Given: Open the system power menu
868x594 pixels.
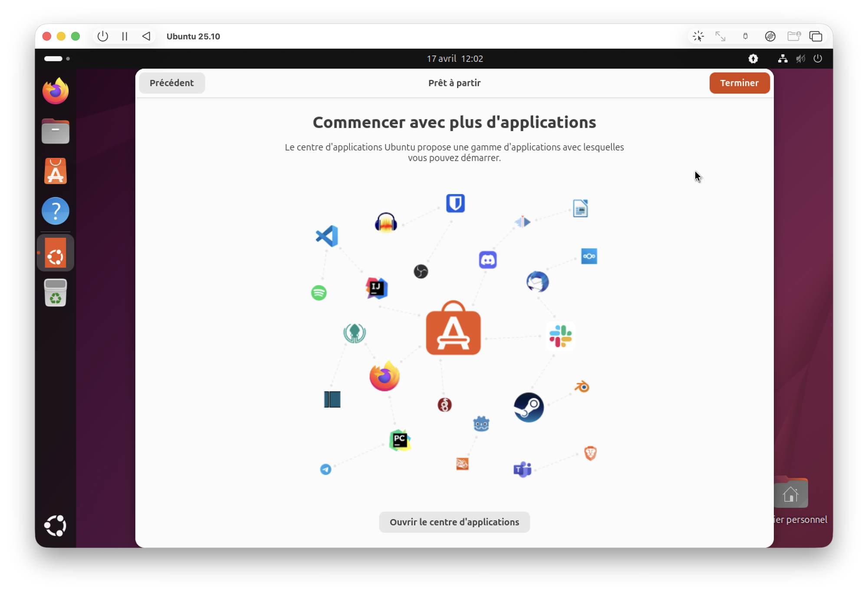Looking at the screenshot, I should 818,59.
